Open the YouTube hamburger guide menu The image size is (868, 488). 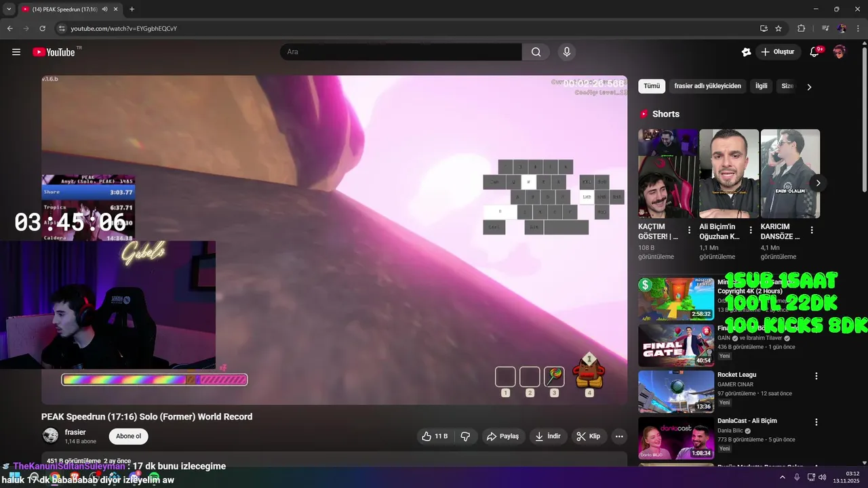pos(16,52)
